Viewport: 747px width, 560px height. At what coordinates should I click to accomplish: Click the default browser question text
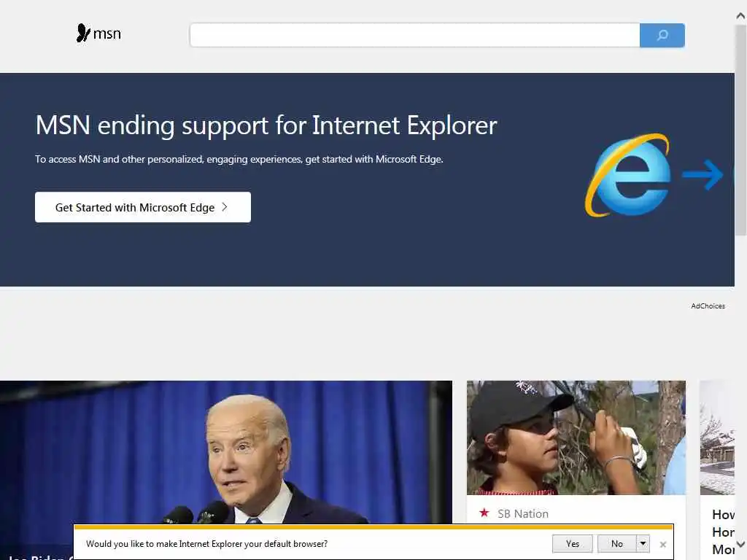(206, 544)
